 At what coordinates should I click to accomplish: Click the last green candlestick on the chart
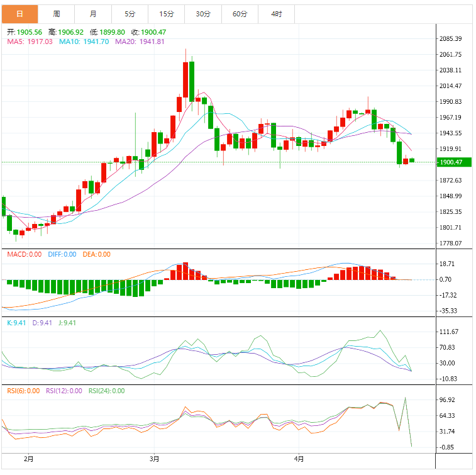412,160
